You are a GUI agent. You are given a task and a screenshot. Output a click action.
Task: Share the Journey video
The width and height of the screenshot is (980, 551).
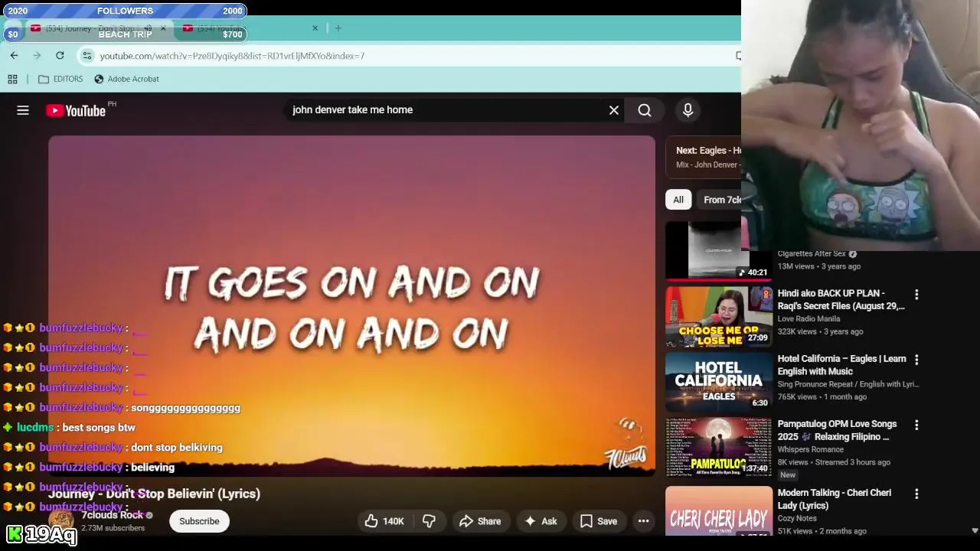(479, 521)
